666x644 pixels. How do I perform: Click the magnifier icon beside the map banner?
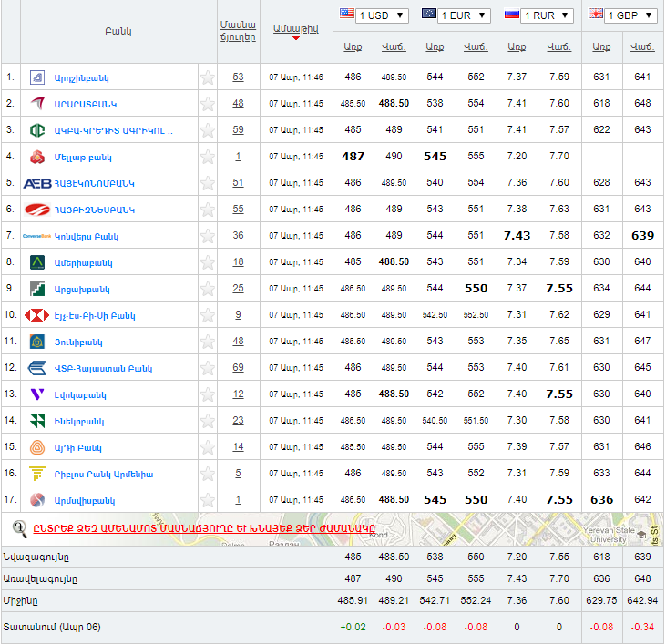(19, 527)
